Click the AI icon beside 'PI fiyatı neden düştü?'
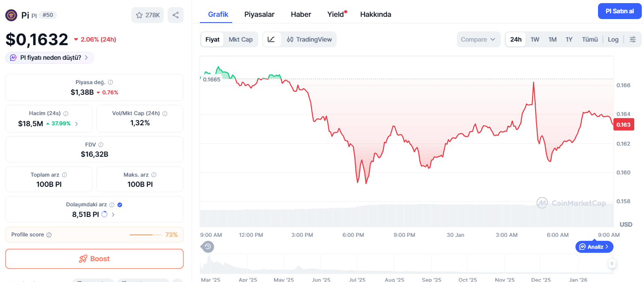The width and height of the screenshot is (644, 282). tap(13, 58)
